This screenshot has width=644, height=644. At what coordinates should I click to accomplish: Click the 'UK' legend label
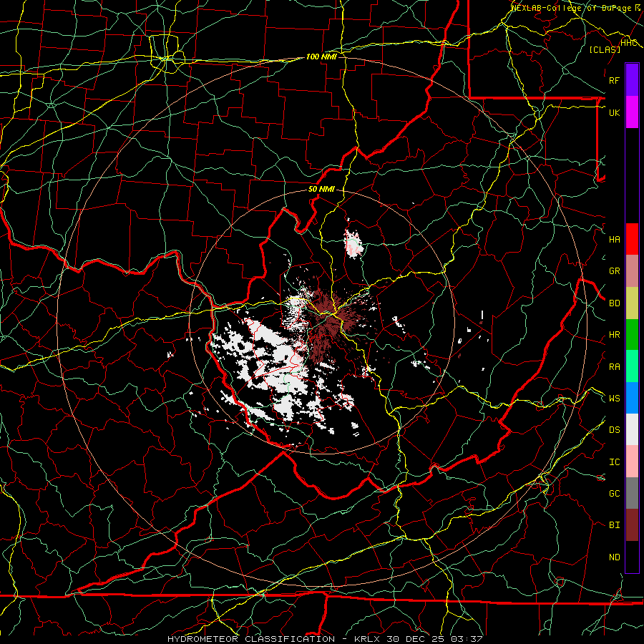(615, 112)
